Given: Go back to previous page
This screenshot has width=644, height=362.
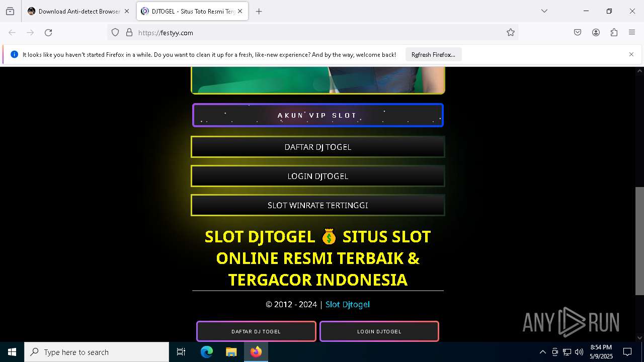Looking at the screenshot, I should 12,33.
